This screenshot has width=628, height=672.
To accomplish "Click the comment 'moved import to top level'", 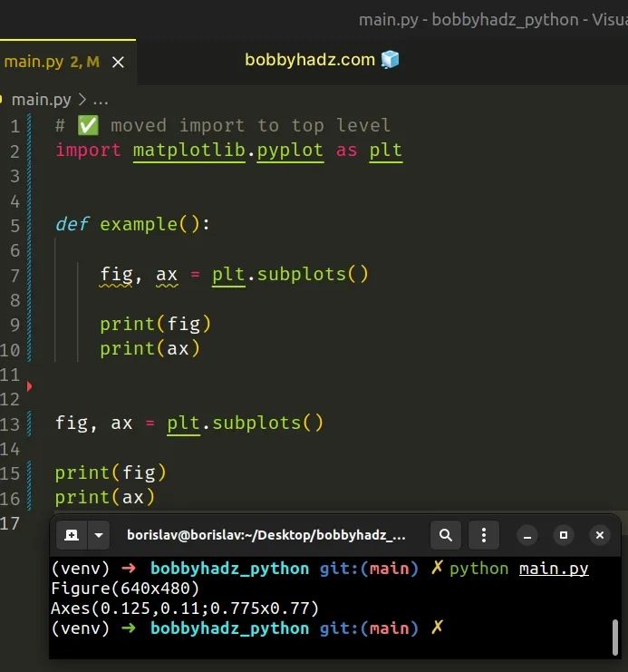I will click(251, 125).
